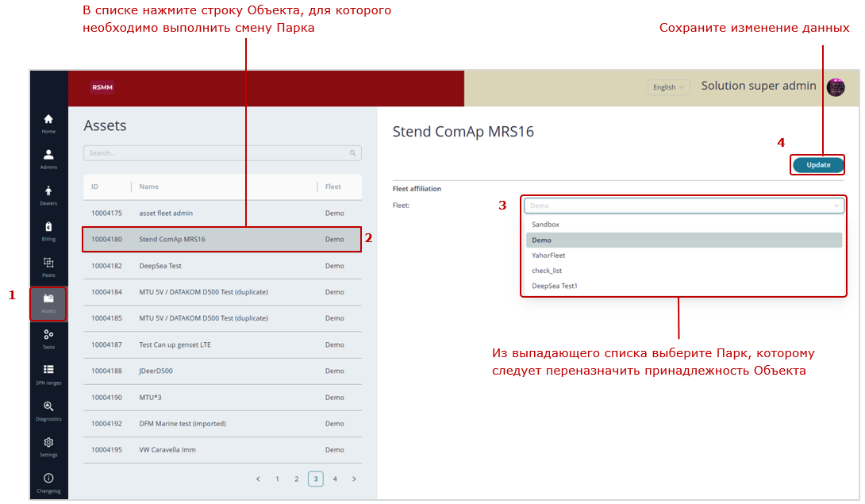Open the Fleet selection combo box
The width and height of the screenshot is (865, 504).
683,206
